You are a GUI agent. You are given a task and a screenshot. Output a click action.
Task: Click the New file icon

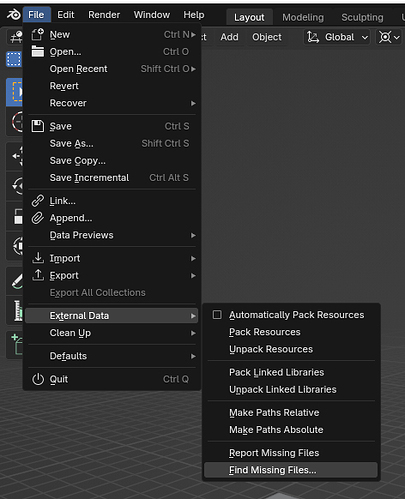(38, 34)
